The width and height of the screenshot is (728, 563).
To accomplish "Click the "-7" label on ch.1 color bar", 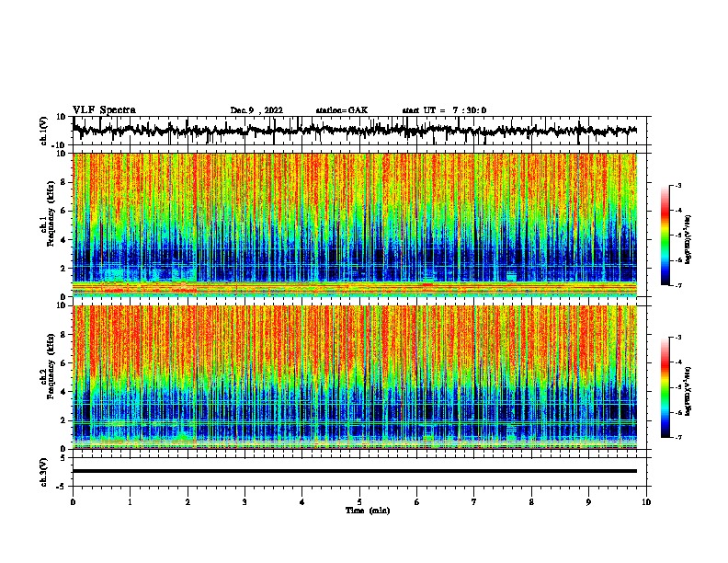I will pyautogui.click(x=677, y=285).
